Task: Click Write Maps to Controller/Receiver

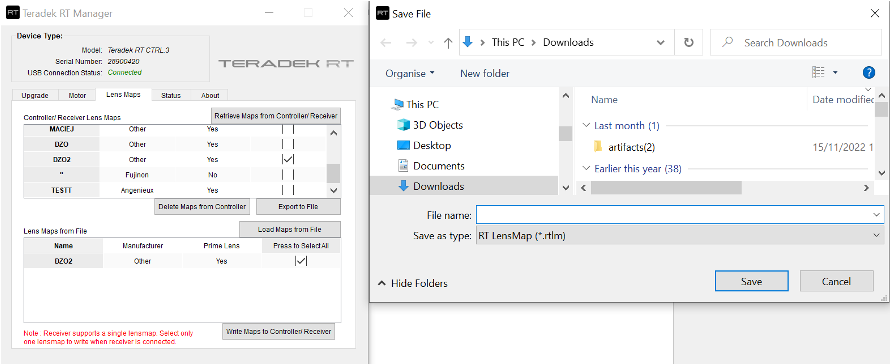Action: coord(278,331)
